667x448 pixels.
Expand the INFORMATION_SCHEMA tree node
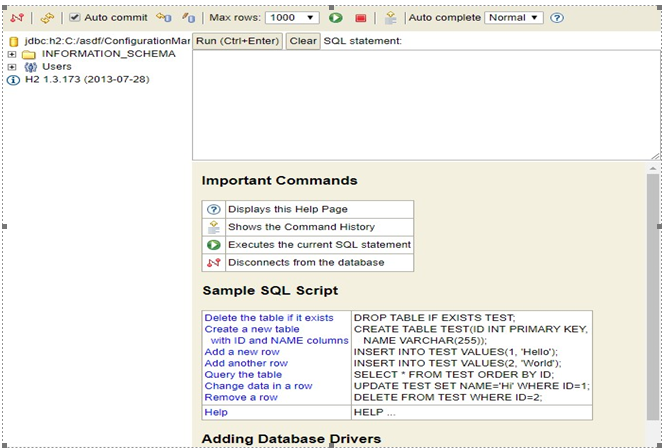[x=12, y=54]
